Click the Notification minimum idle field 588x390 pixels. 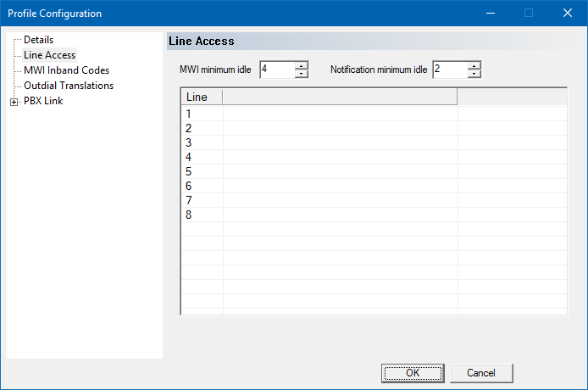coord(449,70)
